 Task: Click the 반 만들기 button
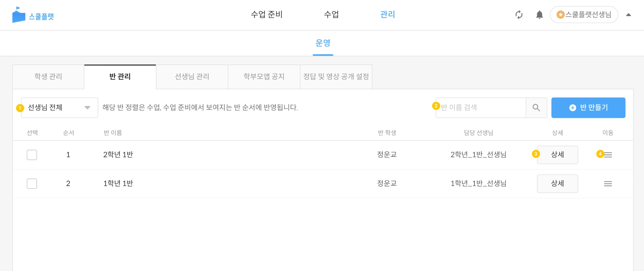588,108
